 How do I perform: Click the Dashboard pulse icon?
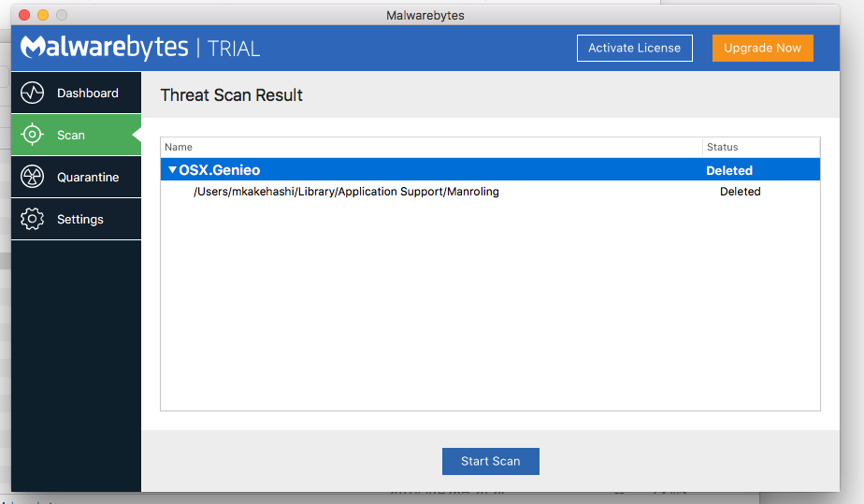tap(32, 93)
